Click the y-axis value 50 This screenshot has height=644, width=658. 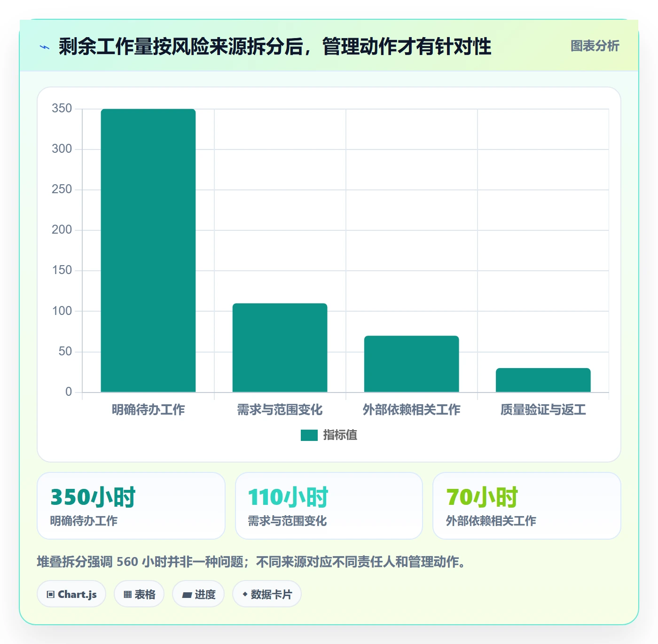[65, 351]
